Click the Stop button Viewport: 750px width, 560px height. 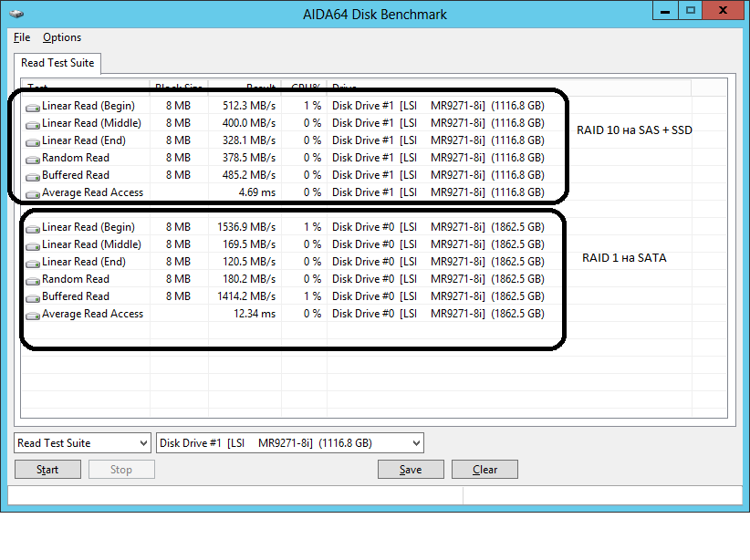tap(121, 470)
